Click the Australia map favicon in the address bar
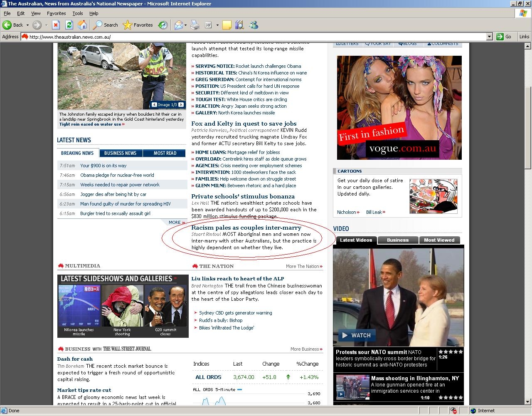532x416 pixels. [x=25, y=37]
